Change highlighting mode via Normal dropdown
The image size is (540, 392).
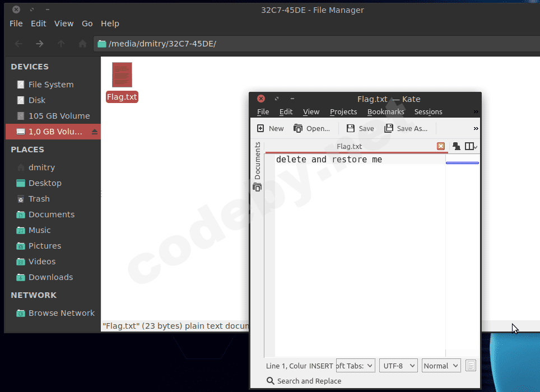click(441, 365)
